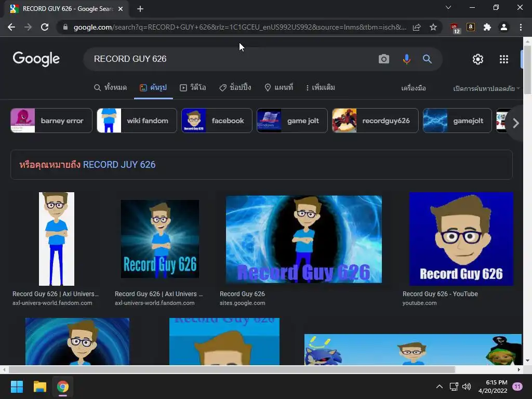The image size is (532, 399).
Task: Open Google apps grid
Action: (x=504, y=59)
